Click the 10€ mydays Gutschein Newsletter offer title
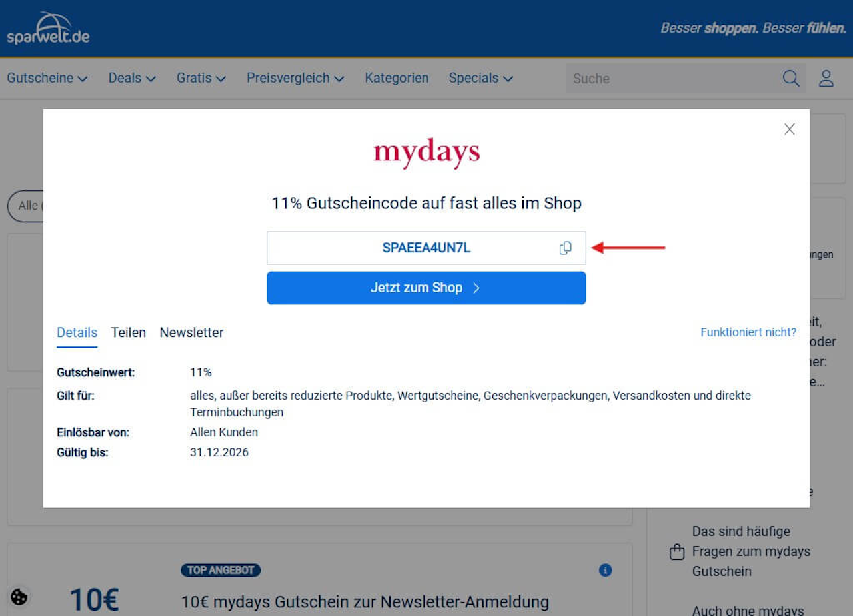Viewport: 853px width, 616px height. 365,602
